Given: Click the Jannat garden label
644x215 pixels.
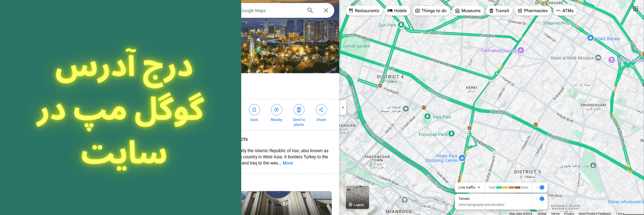Looking at the screenshot, I should [356, 46].
